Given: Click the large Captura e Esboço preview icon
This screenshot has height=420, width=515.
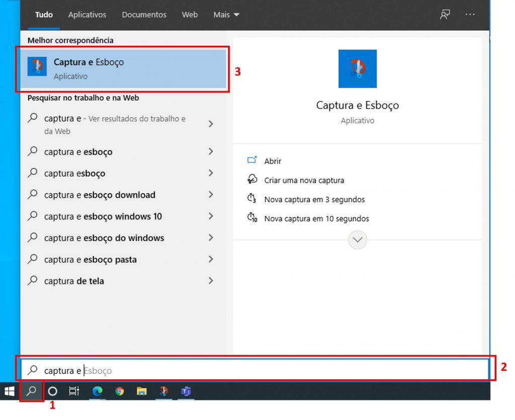Looking at the screenshot, I should pos(358,68).
